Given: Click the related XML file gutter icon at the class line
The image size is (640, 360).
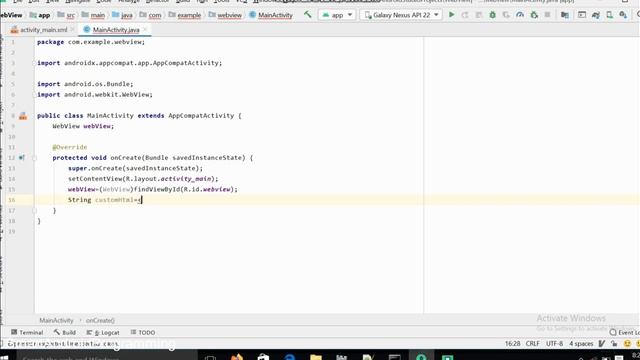Looking at the screenshot, I should point(23,116).
